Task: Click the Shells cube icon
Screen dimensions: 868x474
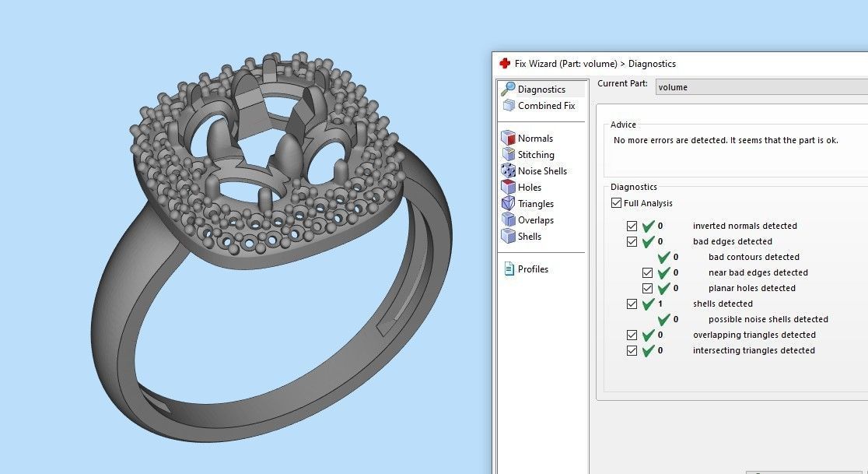Action: click(x=508, y=236)
